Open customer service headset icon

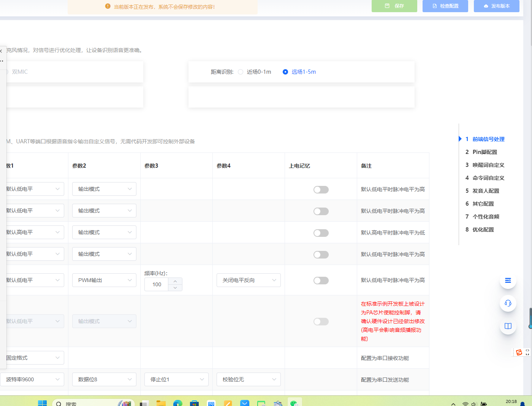(508, 303)
